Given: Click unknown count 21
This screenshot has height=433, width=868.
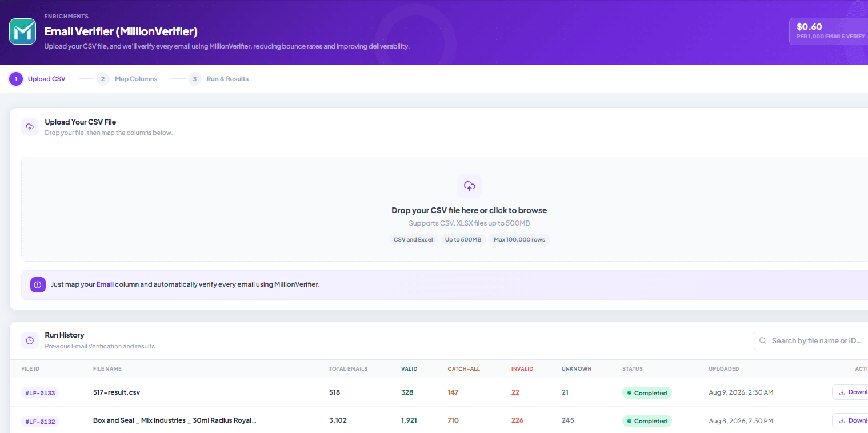Looking at the screenshot, I should click(x=565, y=392).
